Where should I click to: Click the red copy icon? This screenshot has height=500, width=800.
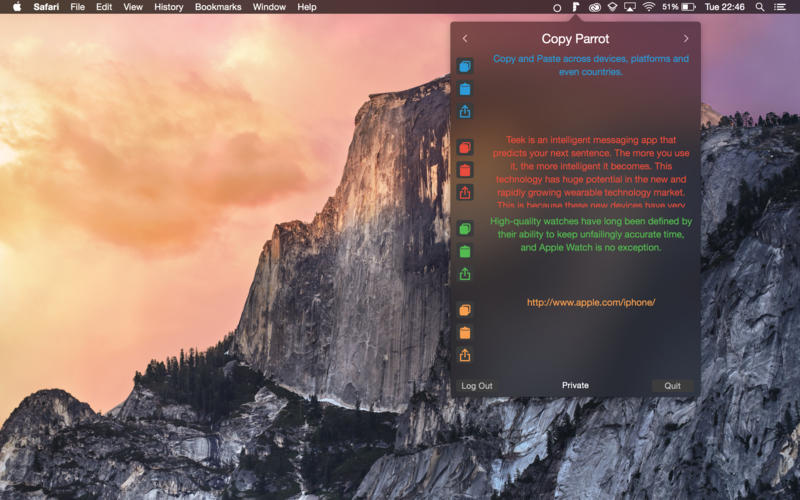click(465, 148)
